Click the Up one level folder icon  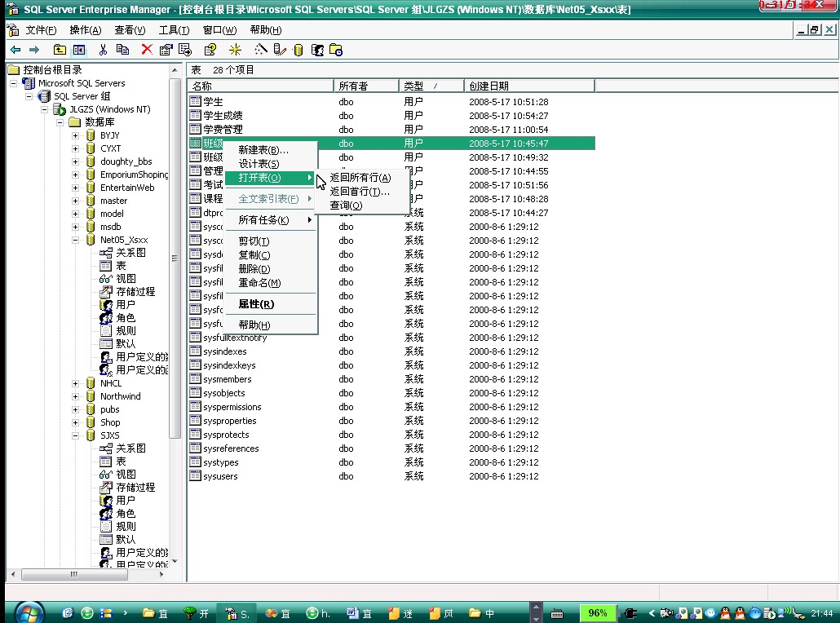pyautogui.click(x=60, y=50)
